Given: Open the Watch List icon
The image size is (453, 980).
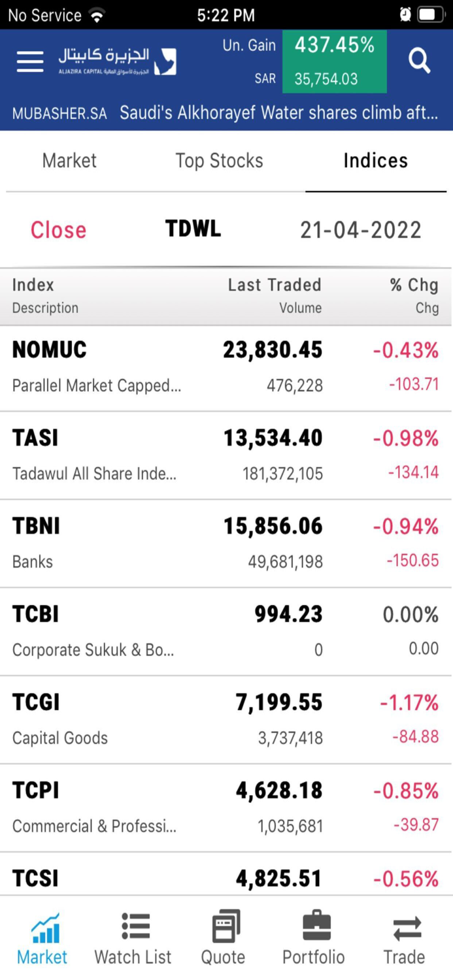Looking at the screenshot, I should [x=133, y=936].
